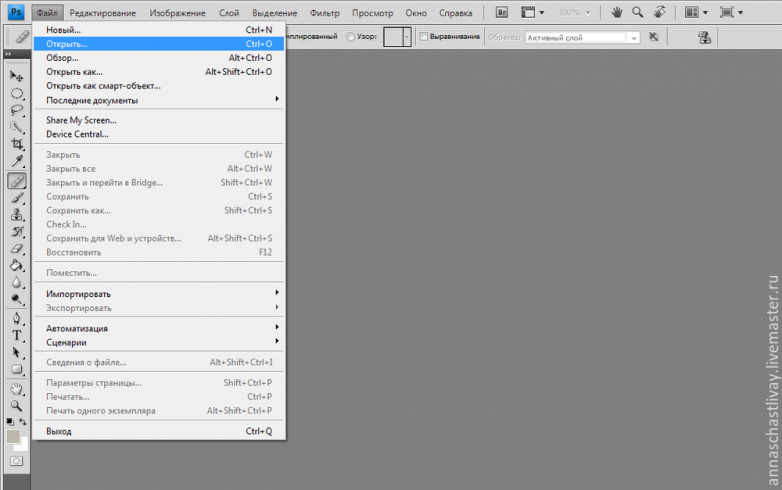Open the pattern picker dropdown
782x490 pixels.
[407, 37]
